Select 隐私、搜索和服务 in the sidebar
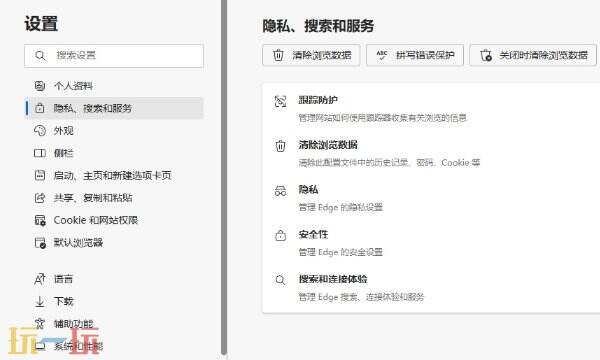Viewport: 600px width, 360px height. (114, 108)
